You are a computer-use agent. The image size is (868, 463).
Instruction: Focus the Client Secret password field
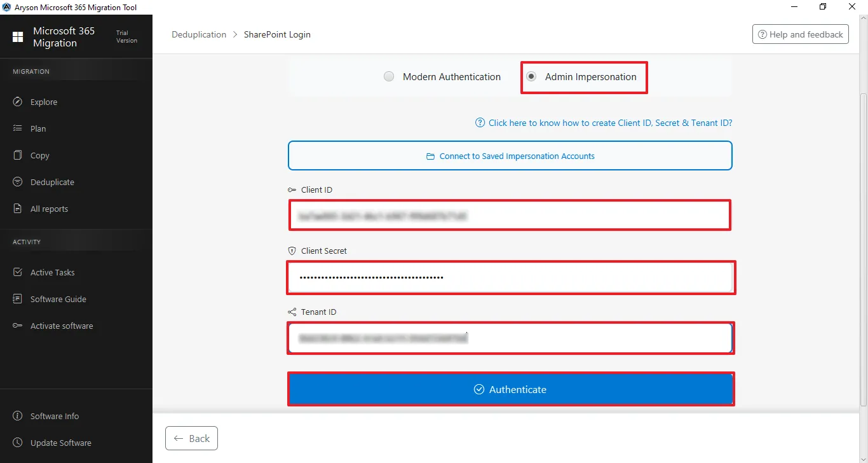coord(510,277)
